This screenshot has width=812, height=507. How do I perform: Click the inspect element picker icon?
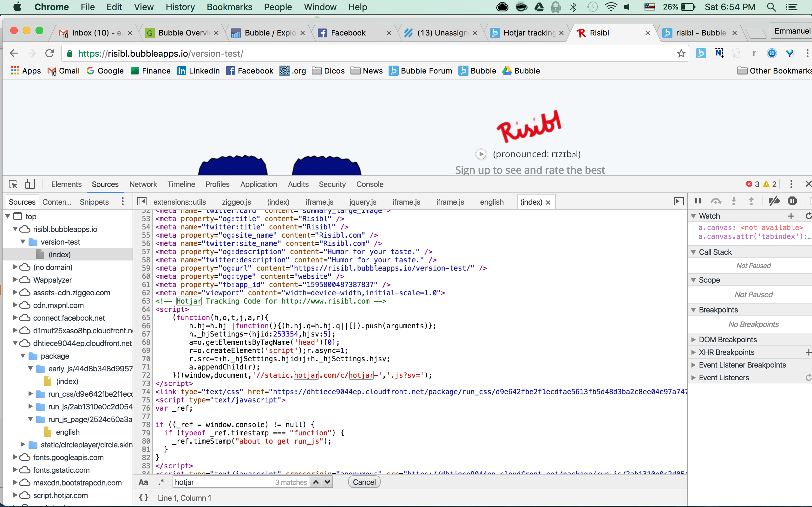13,184
